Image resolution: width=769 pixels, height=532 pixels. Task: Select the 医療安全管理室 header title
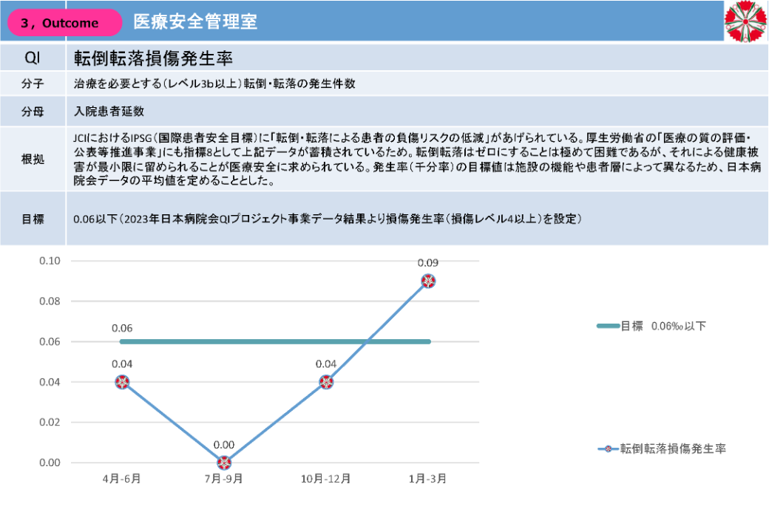tap(195, 22)
